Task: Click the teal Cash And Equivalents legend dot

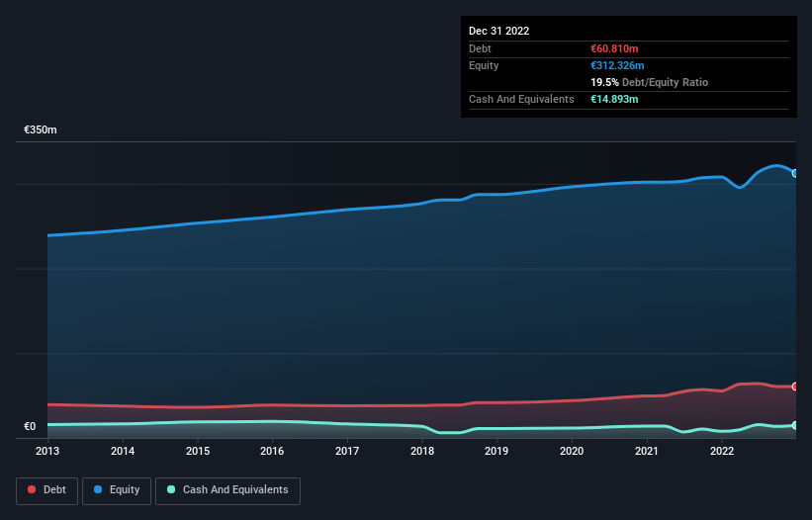Action: [x=171, y=489]
